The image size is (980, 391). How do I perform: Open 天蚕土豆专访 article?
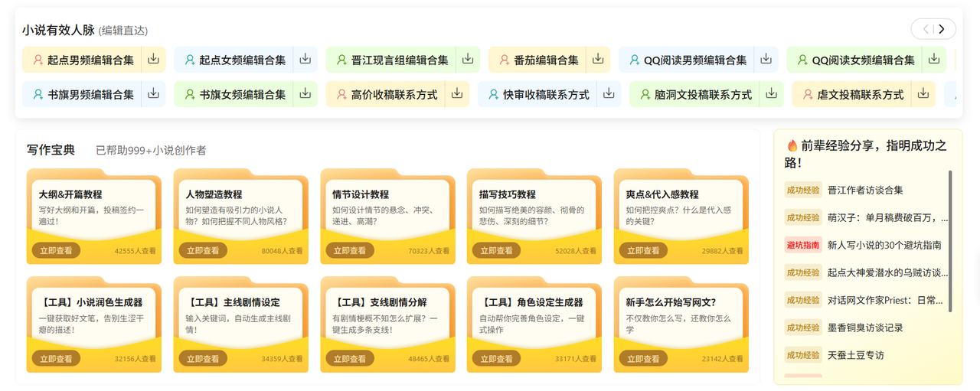click(856, 356)
